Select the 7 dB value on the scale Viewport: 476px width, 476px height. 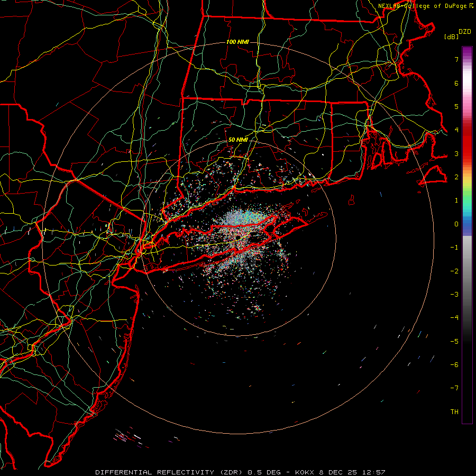(456, 59)
